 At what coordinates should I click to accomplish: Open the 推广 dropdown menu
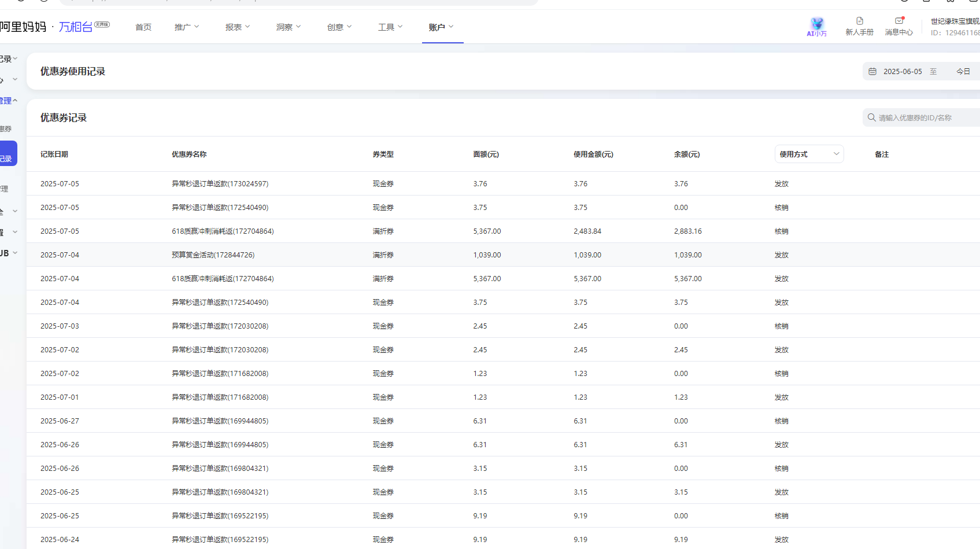(186, 27)
